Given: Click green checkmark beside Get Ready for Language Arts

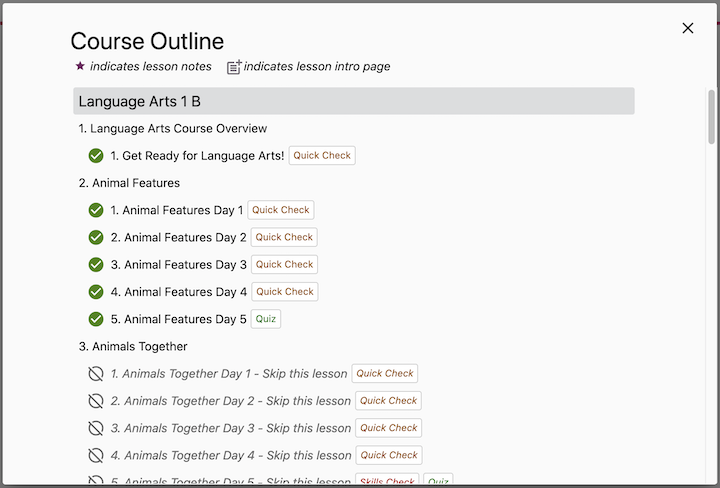Looking at the screenshot, I should point(96,156).
